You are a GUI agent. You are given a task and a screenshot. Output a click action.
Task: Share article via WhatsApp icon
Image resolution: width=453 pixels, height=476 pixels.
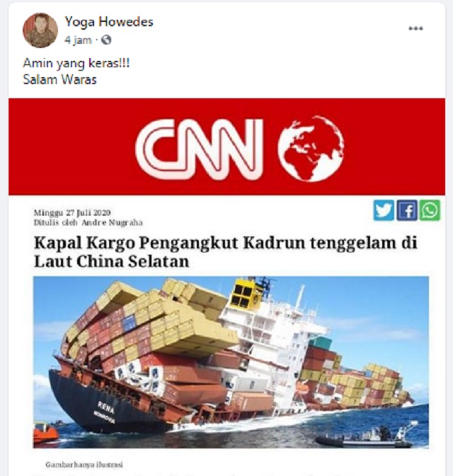click(430, 210)
